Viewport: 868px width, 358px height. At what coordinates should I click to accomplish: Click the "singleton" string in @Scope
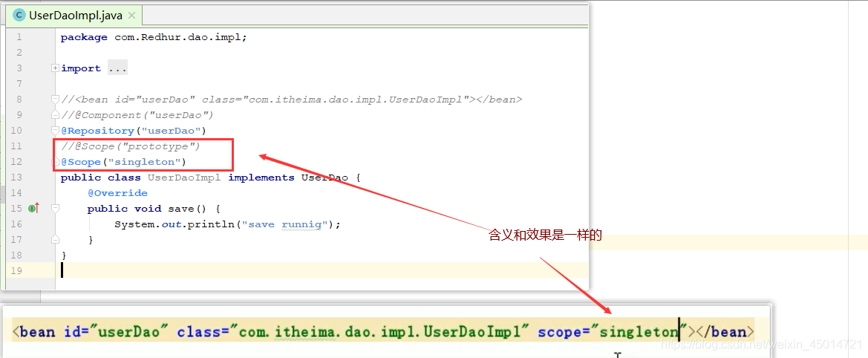143,162
